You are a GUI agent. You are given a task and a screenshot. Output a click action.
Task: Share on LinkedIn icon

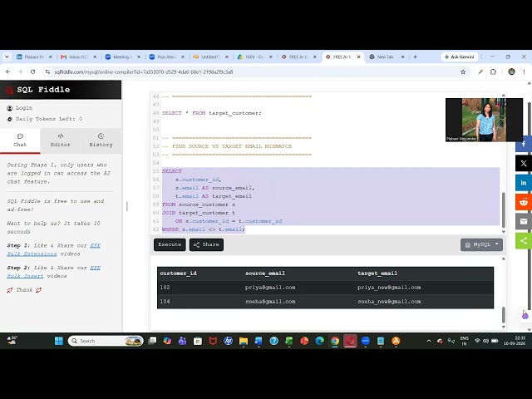pyautogui.click(x=524, y=183)
